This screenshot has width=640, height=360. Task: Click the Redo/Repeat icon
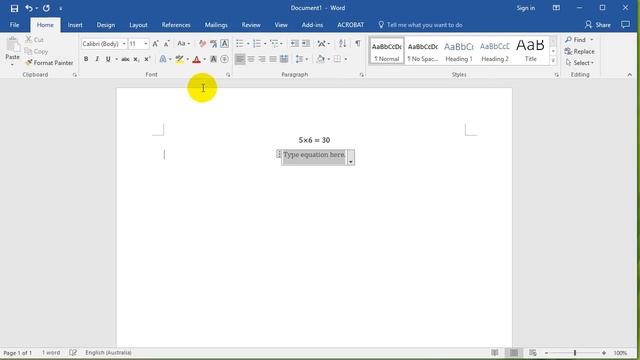(x=46, y=8)
